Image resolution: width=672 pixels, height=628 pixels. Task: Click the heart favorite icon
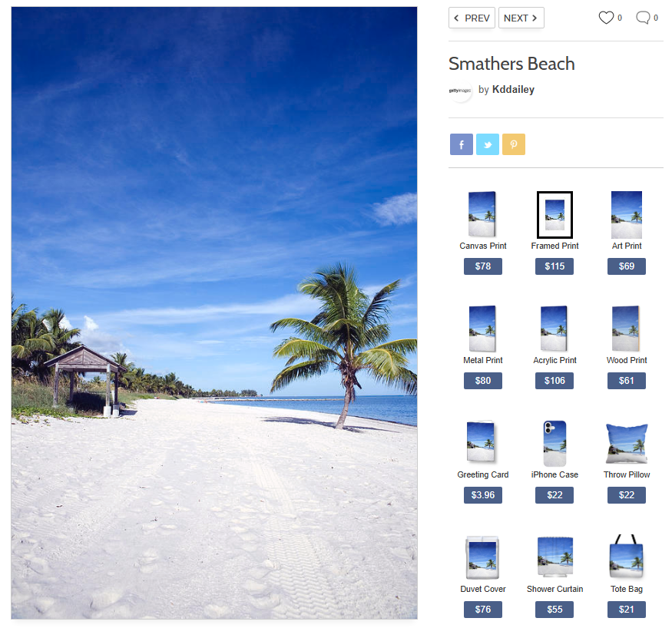pyautogui.click(x=606, y=18)
